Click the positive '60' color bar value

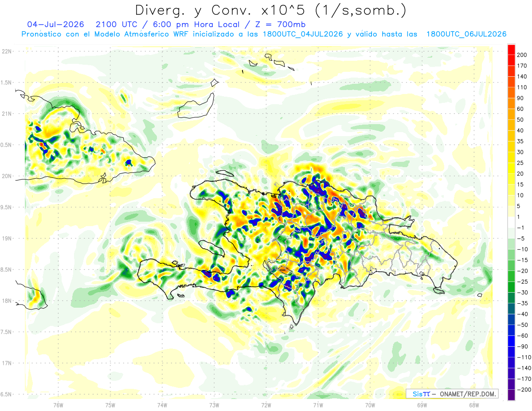tap(520, 109)
